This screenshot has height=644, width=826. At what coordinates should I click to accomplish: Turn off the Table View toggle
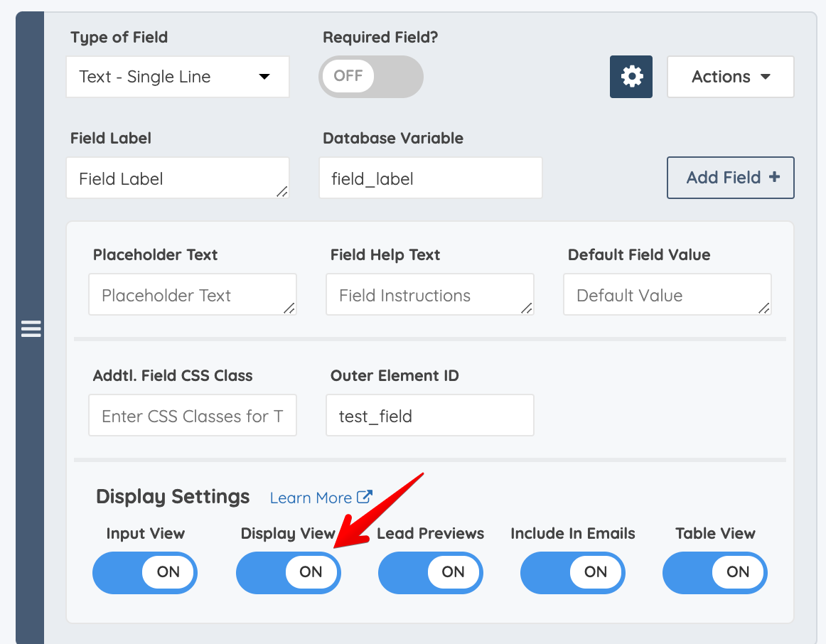coord(714,572)
